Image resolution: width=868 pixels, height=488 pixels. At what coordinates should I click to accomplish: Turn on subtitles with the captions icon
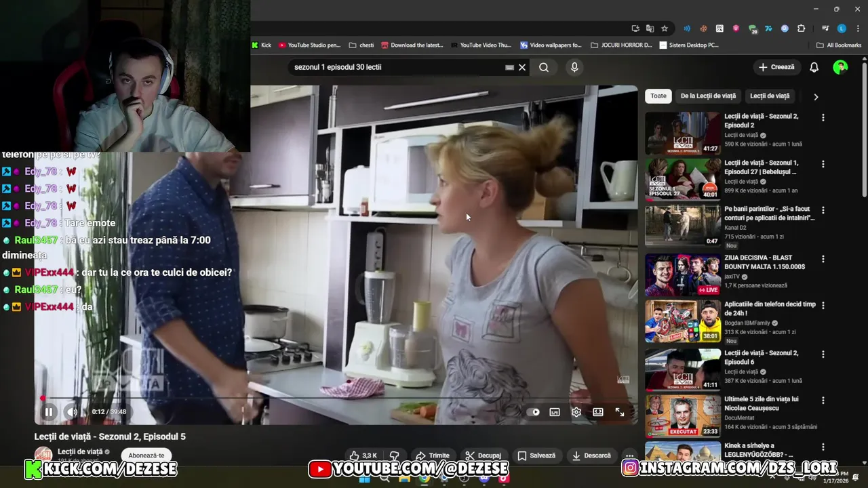(x=555, y=411)
